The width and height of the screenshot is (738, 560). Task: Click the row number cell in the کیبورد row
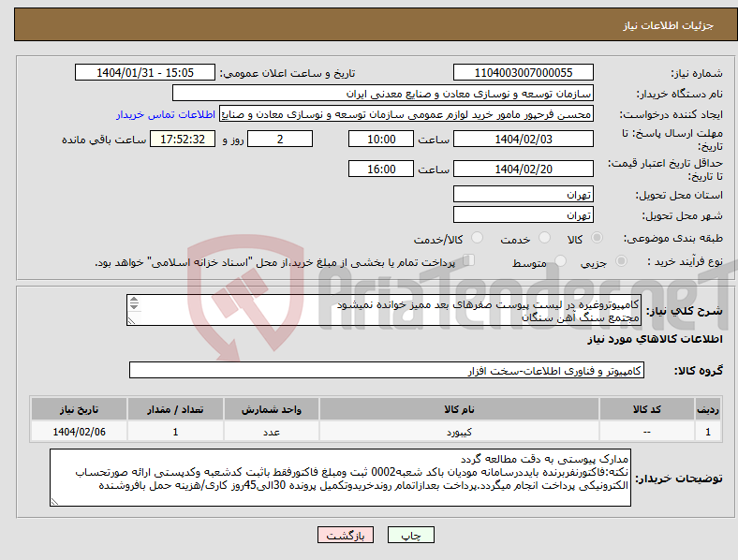tap(708, 432)
